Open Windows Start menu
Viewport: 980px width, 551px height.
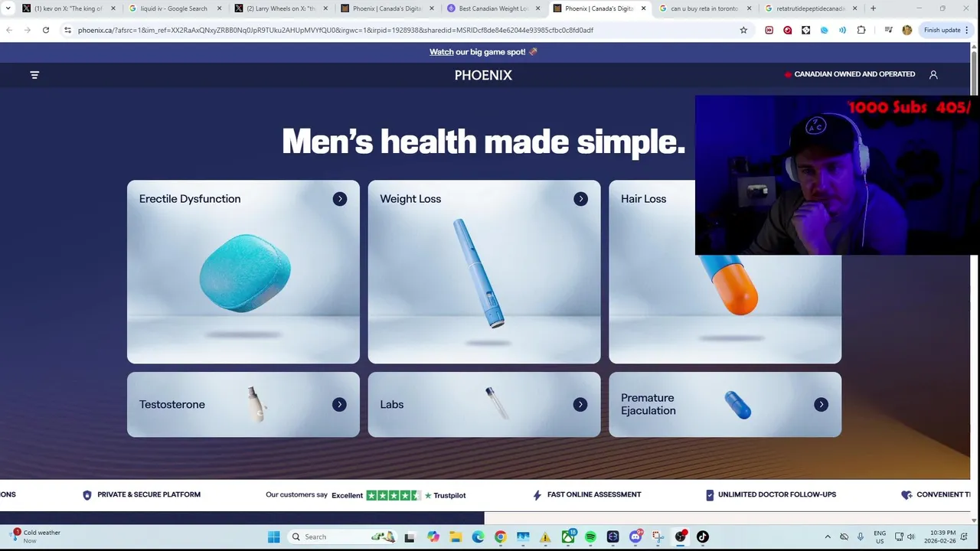click(x=273, y=536)
